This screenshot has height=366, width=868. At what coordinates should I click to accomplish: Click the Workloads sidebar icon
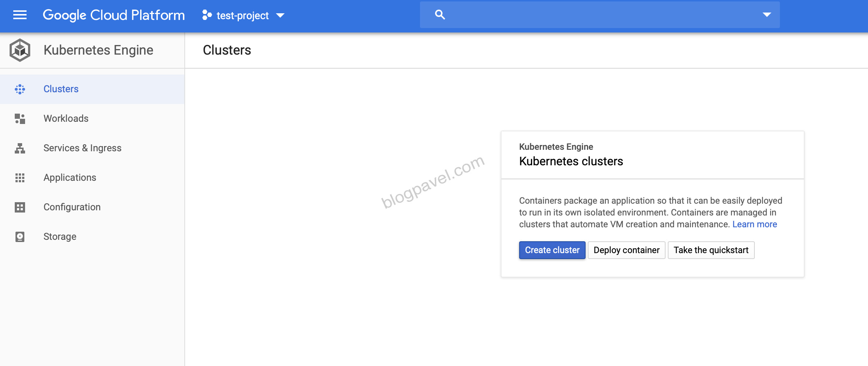coord(20,118)
